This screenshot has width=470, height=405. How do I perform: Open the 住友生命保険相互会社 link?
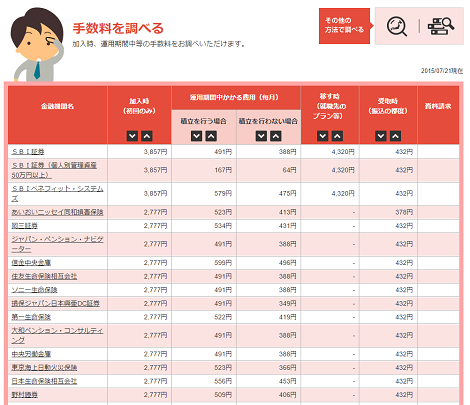pyautogui.click(x=44, y=276)
